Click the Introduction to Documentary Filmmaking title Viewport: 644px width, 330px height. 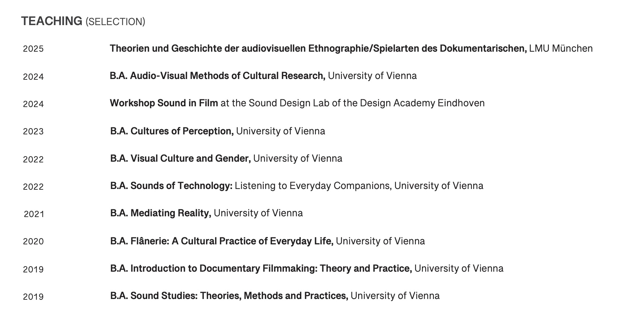[261, 268]
